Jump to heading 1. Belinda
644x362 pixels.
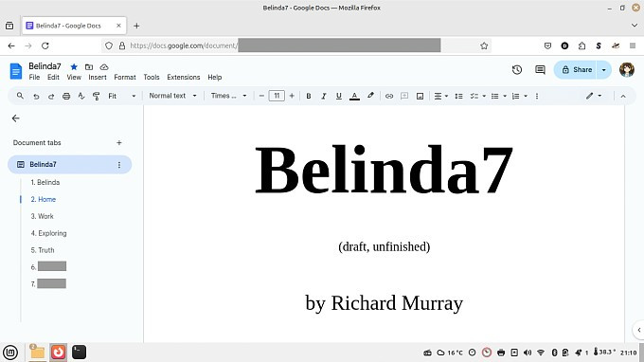(45, 182)
